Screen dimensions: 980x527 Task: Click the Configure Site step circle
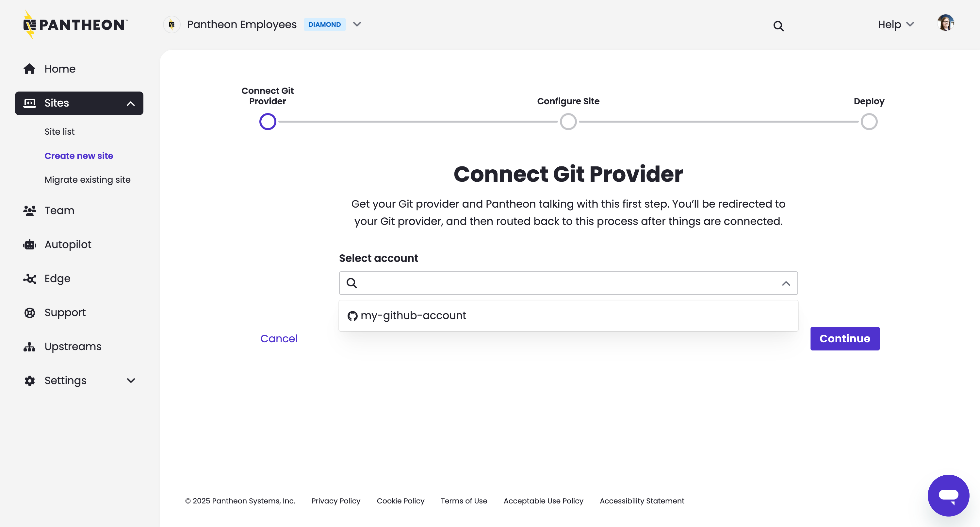[568, 122]
